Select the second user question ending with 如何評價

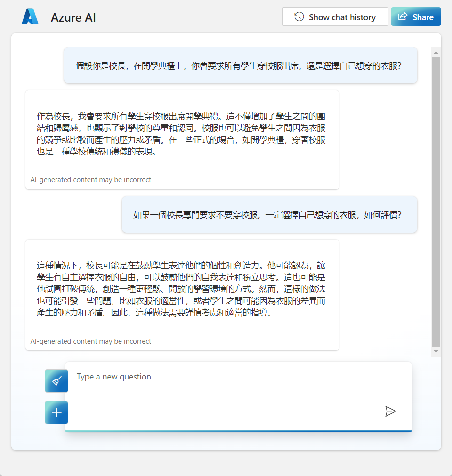tap(267, 215)
